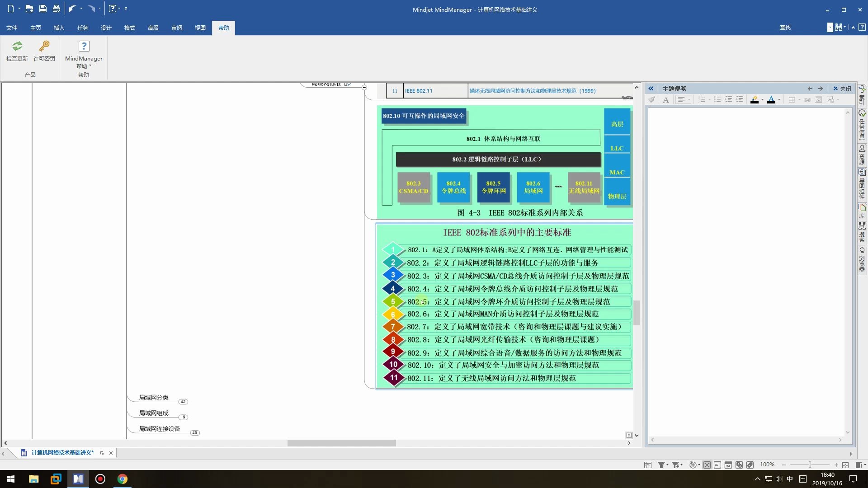Decrease indent in notes toolbar
Viewport: 868px width, 488px height.
(729, 100)
